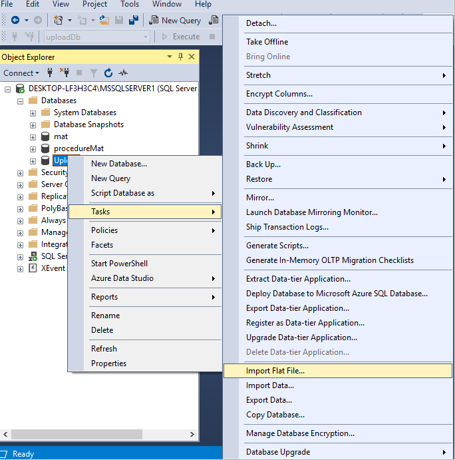The width and height of the screenshot is (455, 460).
Task: Click the SQL Server Agent tree icon
Action: (x=33, y=256)
